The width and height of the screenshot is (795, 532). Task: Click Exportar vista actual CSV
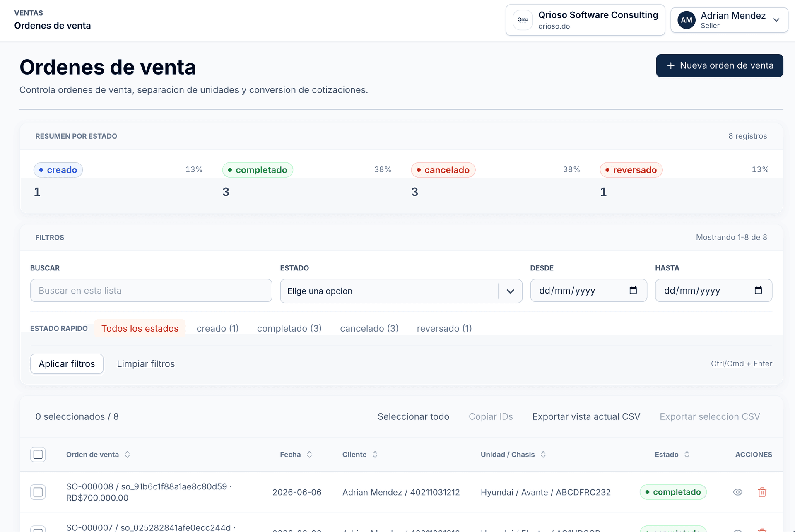586,416
